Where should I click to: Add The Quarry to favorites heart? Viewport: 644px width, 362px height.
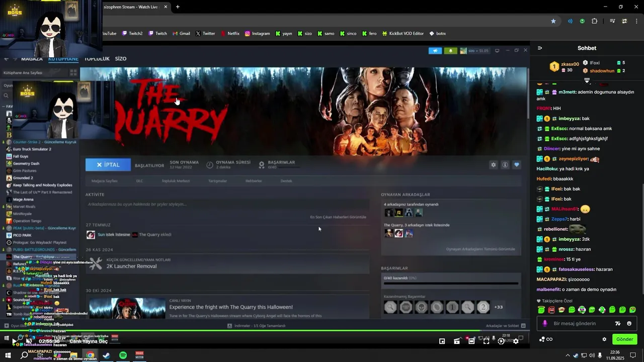coord(516,165)
